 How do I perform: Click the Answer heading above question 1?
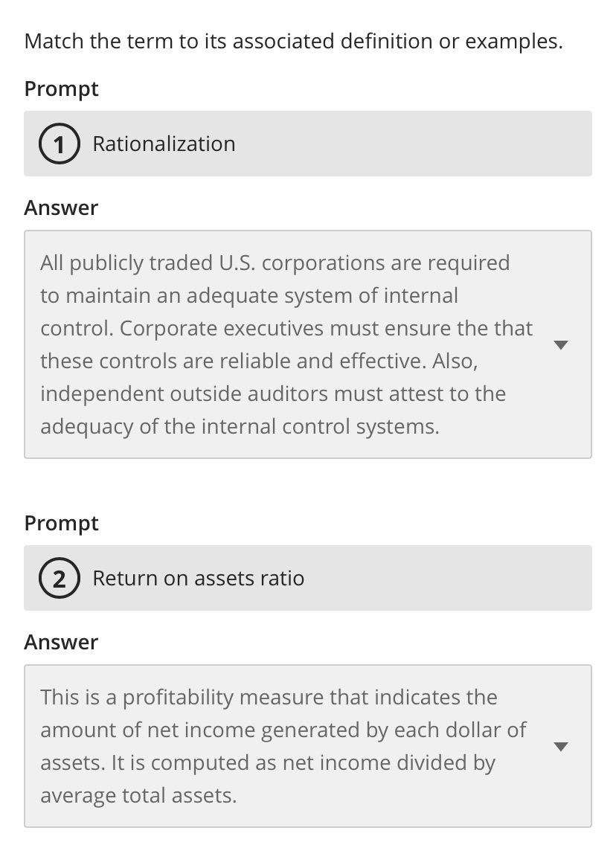click(x=61, y=208)
